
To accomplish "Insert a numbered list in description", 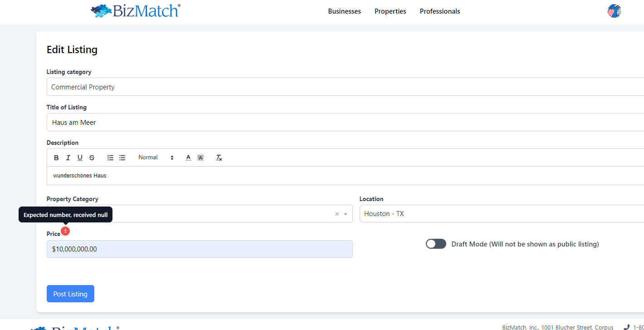I will [x=110, y=158].
